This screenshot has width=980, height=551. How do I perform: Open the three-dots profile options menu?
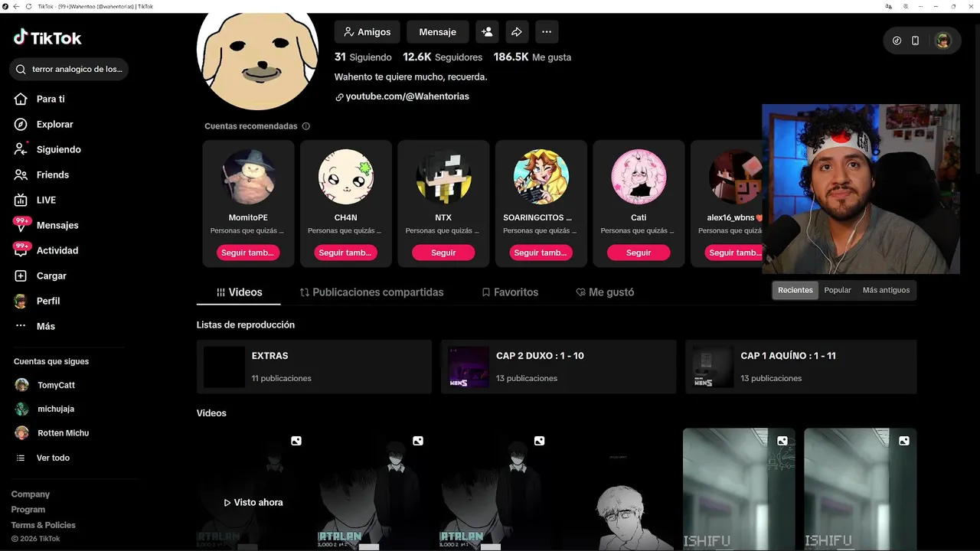click(x=547, y=32)
